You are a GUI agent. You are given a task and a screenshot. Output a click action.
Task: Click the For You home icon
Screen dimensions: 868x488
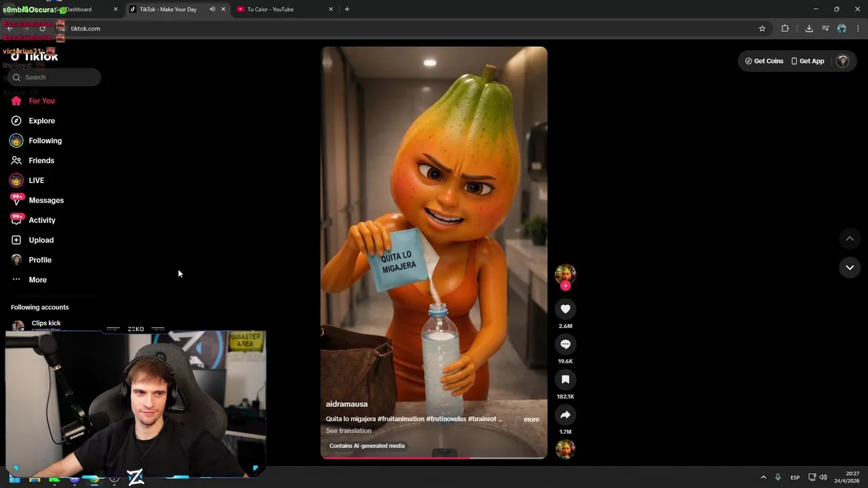coord(16,101)
